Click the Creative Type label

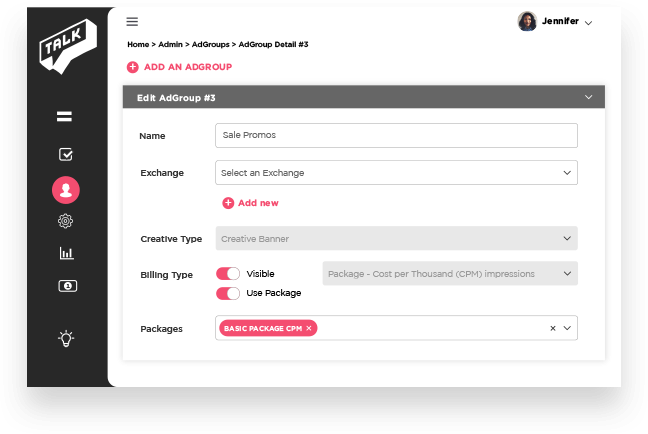[171, 239]
